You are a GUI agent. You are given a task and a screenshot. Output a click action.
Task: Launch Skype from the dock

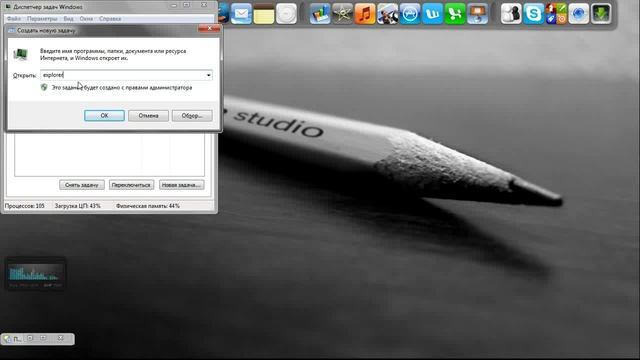[533, 14]
